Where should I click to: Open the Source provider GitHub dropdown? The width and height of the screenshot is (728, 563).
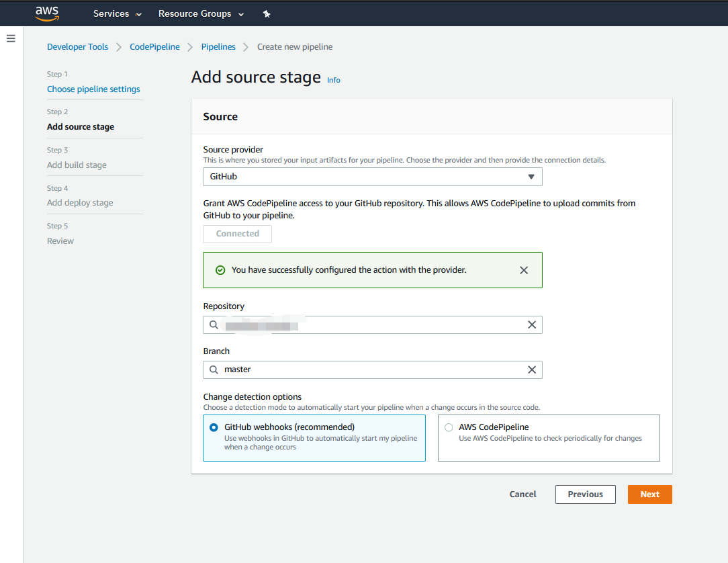(x=372, y=177)
